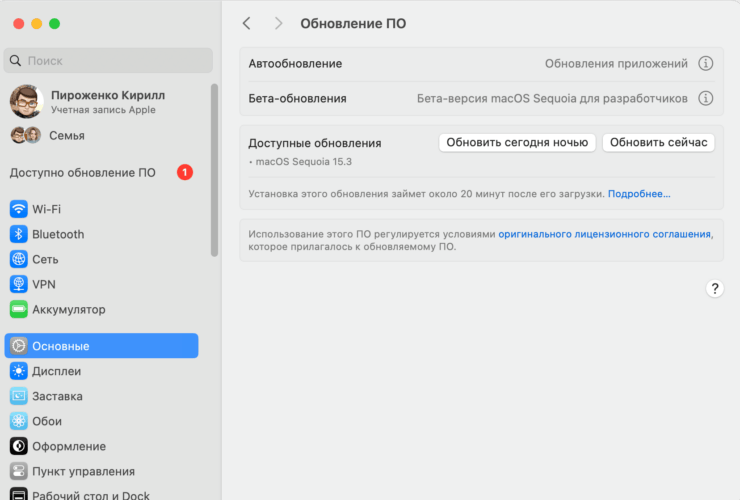Open the Пункт управления icon
This screenshot has height=500, width=740.
click(x=18, y=471)
